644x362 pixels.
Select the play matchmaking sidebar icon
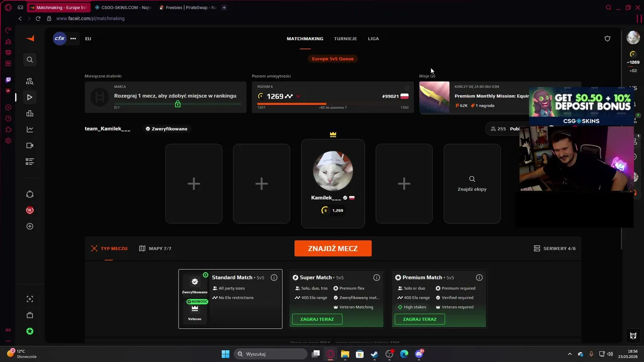tap(30, 97)
